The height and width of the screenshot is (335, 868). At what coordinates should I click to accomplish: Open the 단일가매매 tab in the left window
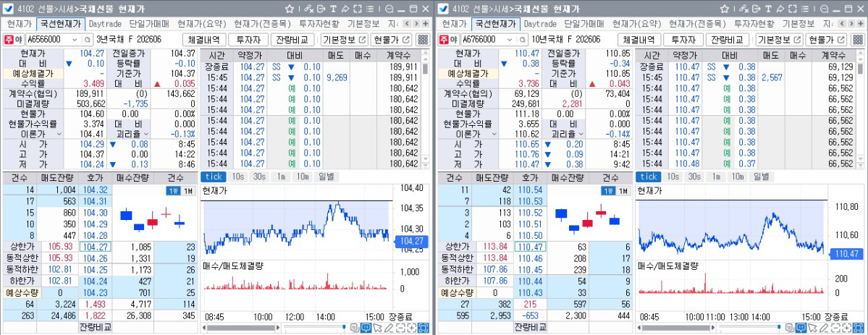click(x=149, y=24)
